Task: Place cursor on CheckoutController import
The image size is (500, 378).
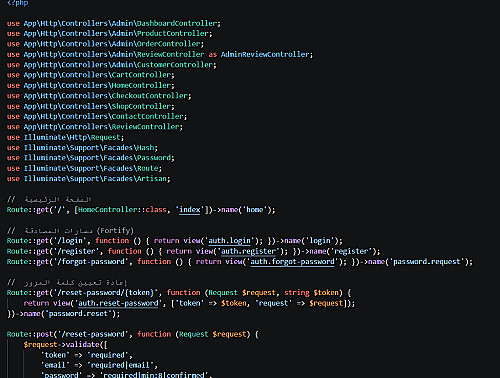Action: click(99, 96)
